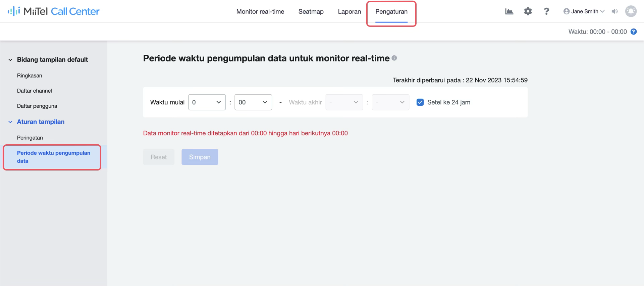The image size is (644, 286).
Task: Collapse Bidang tampilan default section
Action: tap(10, 60)
